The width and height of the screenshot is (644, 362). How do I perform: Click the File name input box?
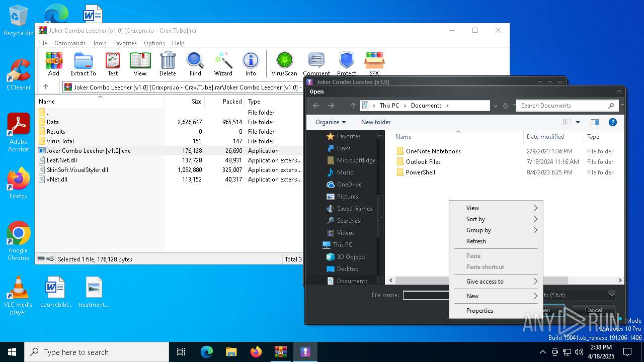426,295
